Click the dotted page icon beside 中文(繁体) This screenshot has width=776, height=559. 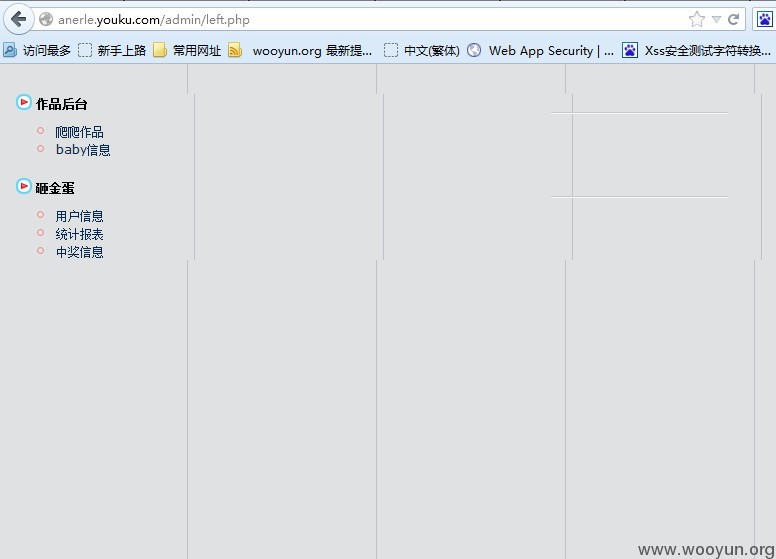click(x=391, y=50)
